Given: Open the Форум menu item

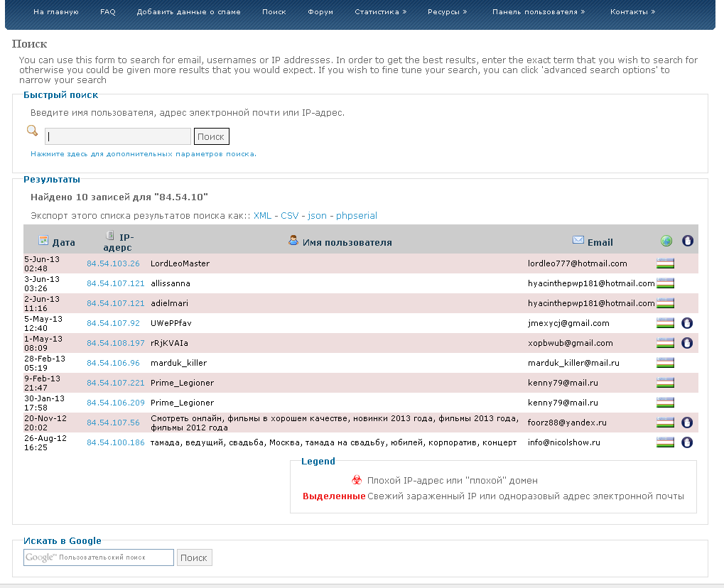Looking at the screenshot, I should [x=320, y=12].
